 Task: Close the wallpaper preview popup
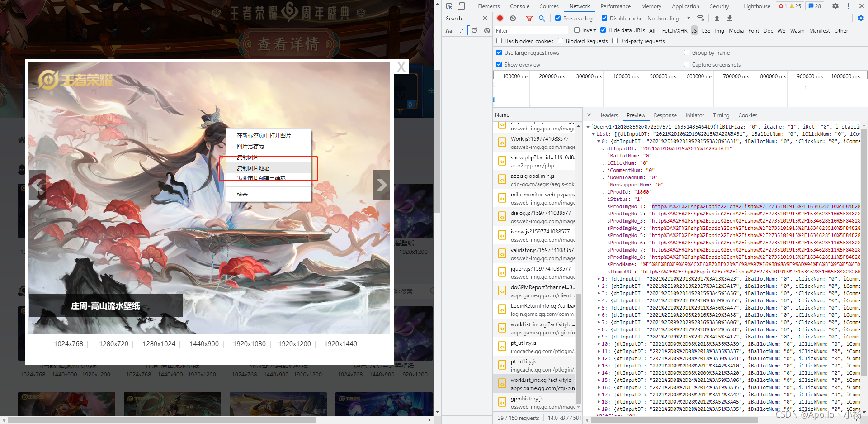tap(401, 67)
